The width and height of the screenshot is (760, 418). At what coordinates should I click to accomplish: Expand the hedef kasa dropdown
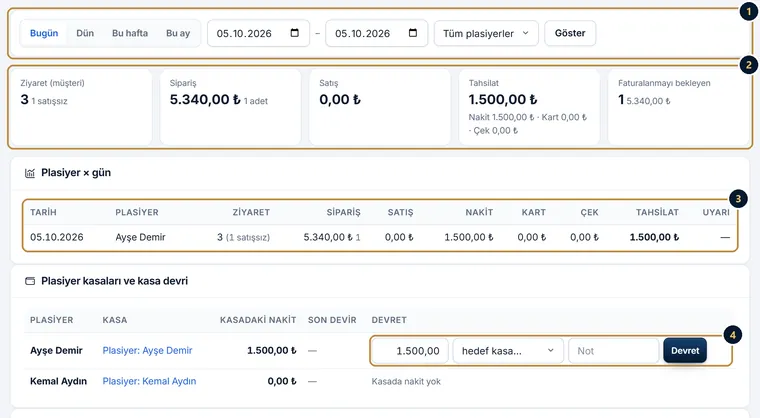[x=508, y=351]
